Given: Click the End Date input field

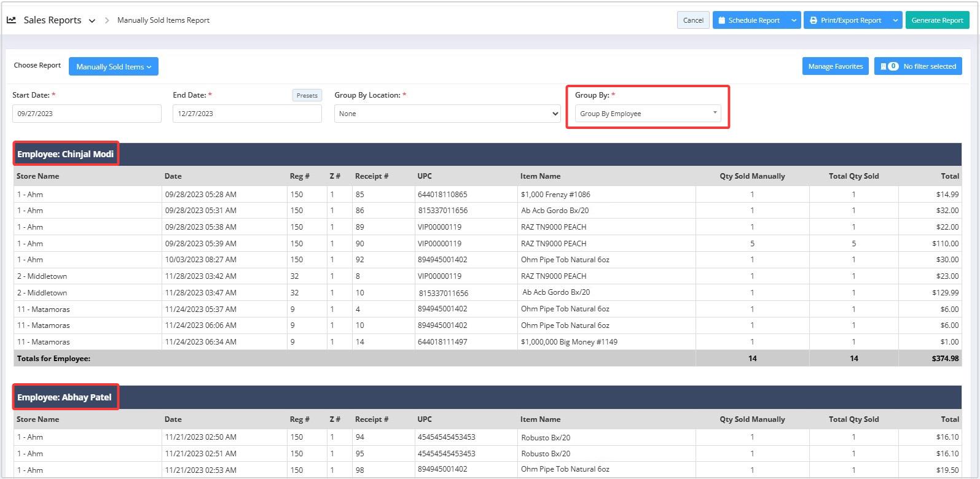Looking at the screenshot, I should pyautogui.click(x=247, y=114).
